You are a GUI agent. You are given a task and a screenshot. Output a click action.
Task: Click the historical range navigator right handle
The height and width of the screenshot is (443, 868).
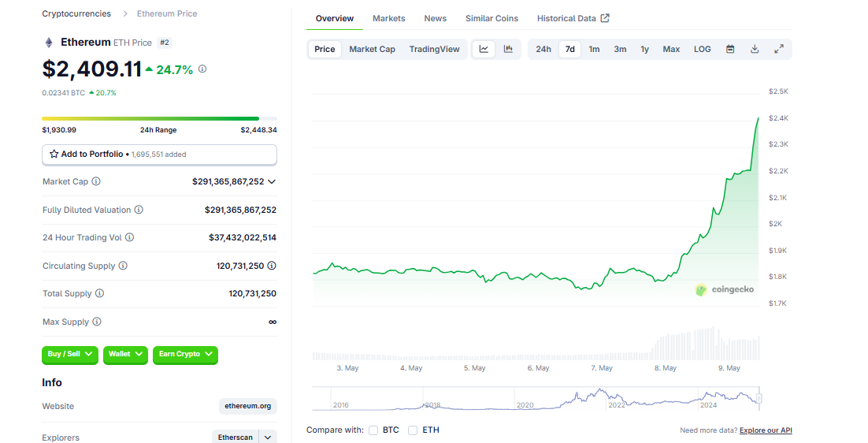759,398
